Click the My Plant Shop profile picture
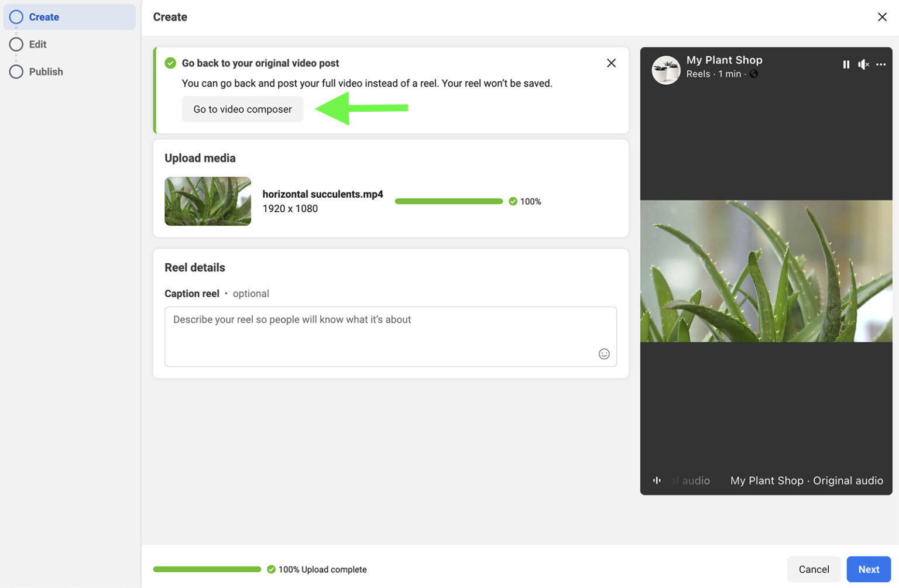Screen dimensions: 899x588 pyautogui.click(x=665, y=70)
